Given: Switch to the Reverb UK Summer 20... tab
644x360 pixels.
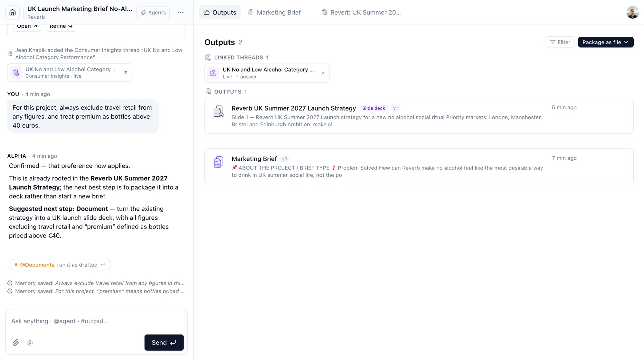Looking at the screenshot, I should (x=361, y=12).
